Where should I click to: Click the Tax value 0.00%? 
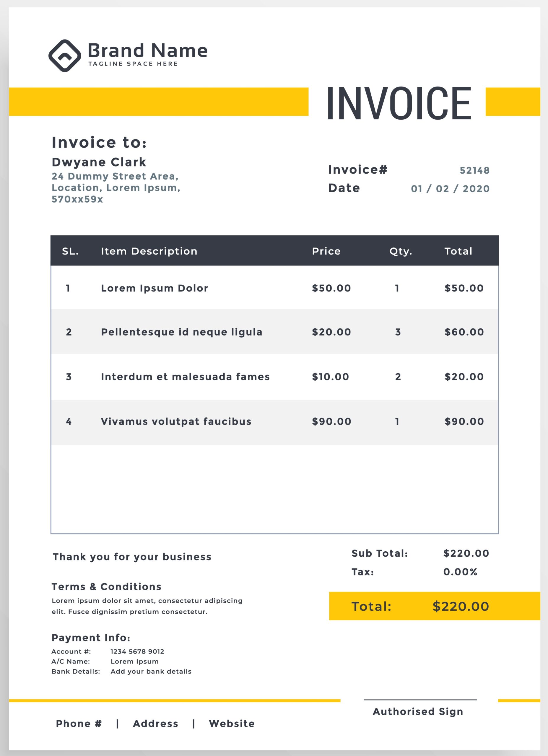click(x=460, y=572)
